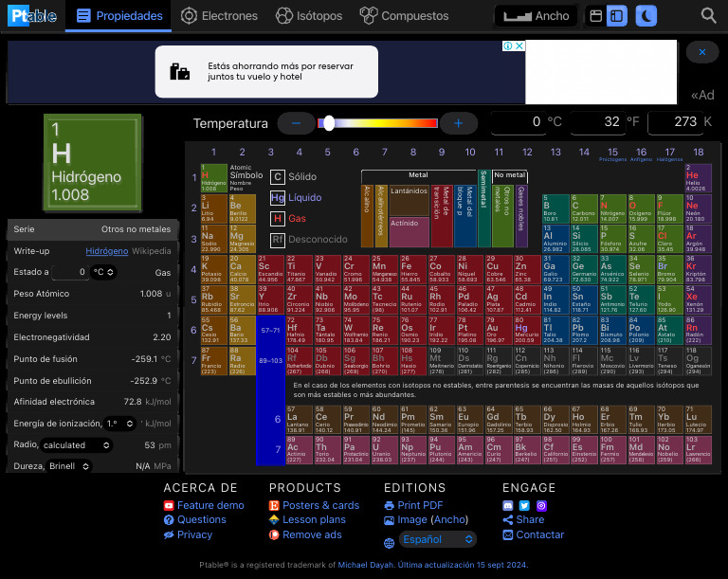The height and width of the screenshot is (579, 728).
Task: Click the Alcalino category swatch
Action: [367, 216]
